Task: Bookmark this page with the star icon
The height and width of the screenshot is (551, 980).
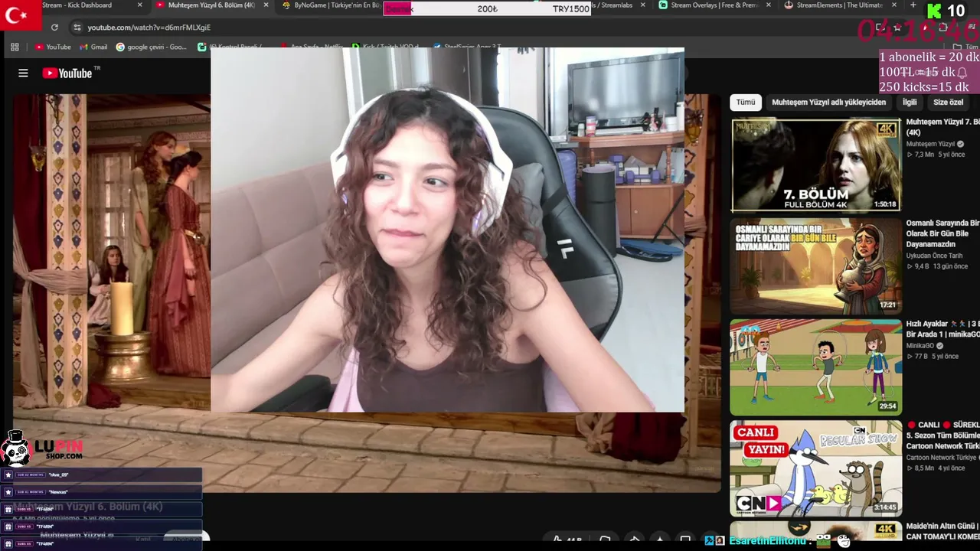Action: (x=897, y=28)
